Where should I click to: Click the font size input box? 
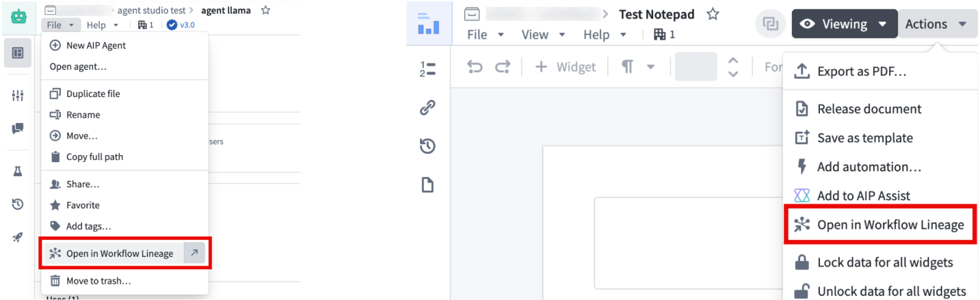[696, 66]
